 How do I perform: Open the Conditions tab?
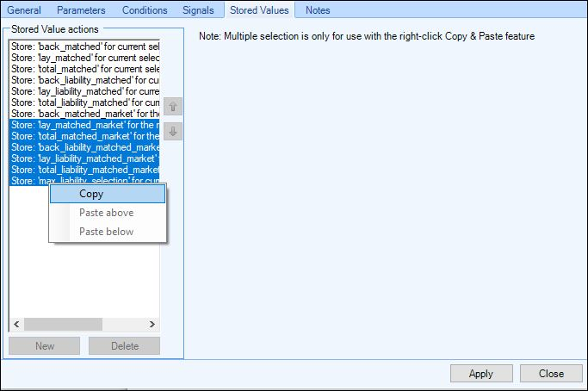click(145, 10)
